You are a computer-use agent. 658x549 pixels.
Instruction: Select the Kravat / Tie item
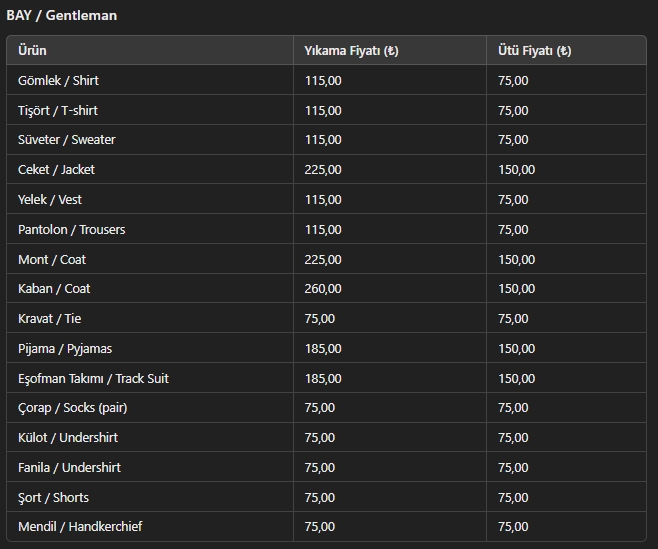tap(49, 319)
